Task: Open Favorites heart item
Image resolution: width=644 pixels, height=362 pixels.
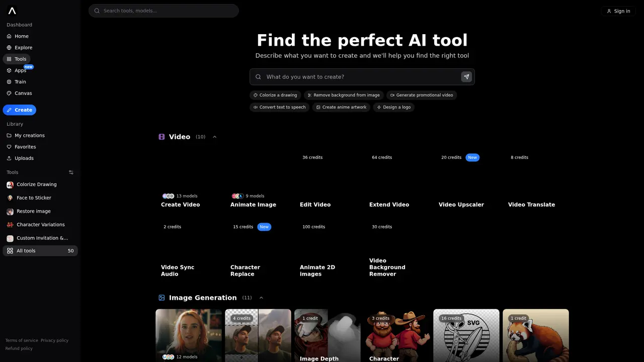Action: (22, 147)
